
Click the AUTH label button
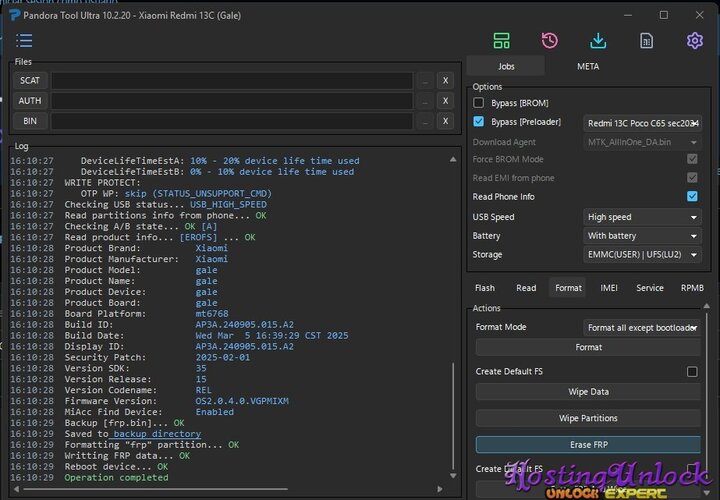tap(30, 101)
